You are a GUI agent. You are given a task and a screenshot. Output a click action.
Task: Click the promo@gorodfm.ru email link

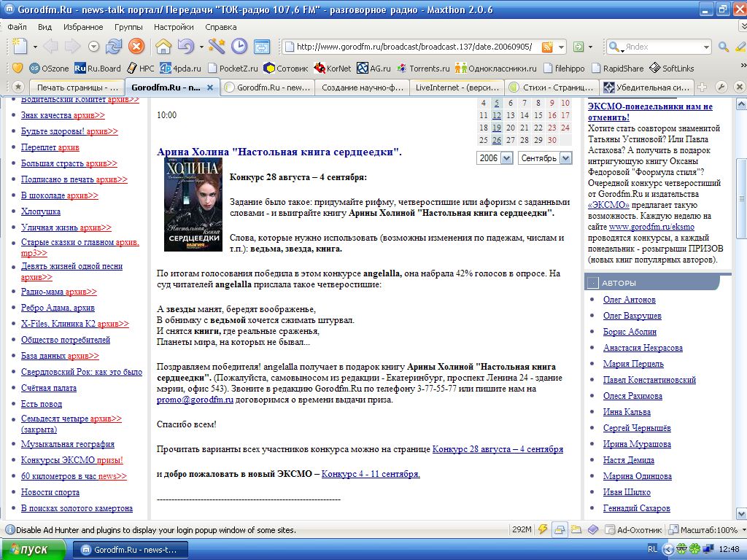click(195, 400)
